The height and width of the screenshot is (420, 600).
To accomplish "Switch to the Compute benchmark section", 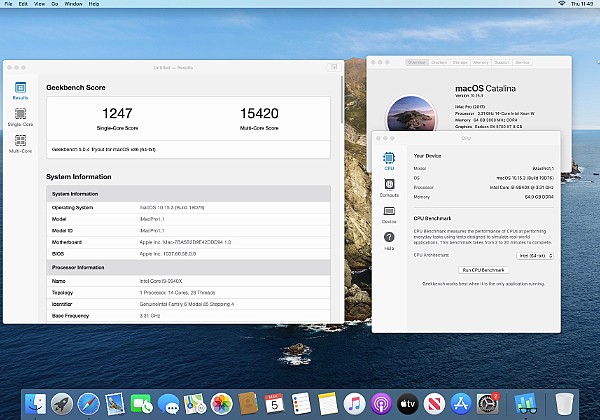I will click(389, 188).
